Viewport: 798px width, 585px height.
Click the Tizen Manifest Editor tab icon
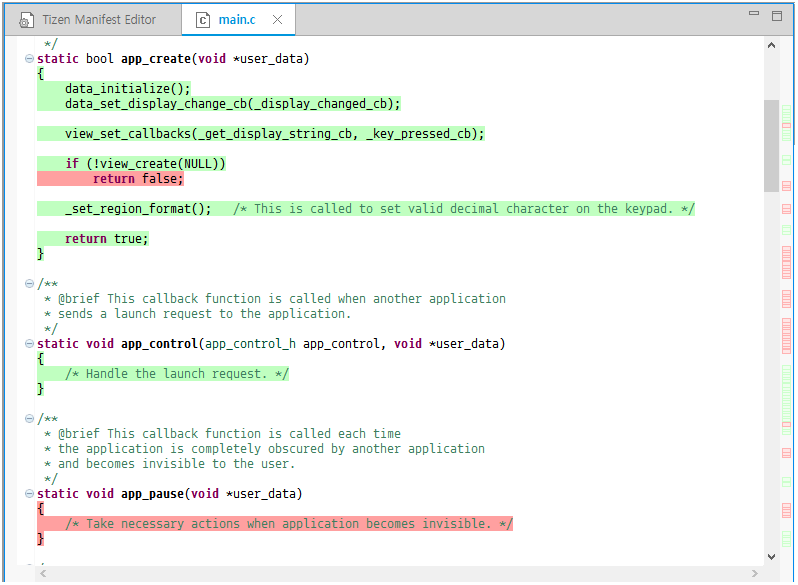pos(27,21)
